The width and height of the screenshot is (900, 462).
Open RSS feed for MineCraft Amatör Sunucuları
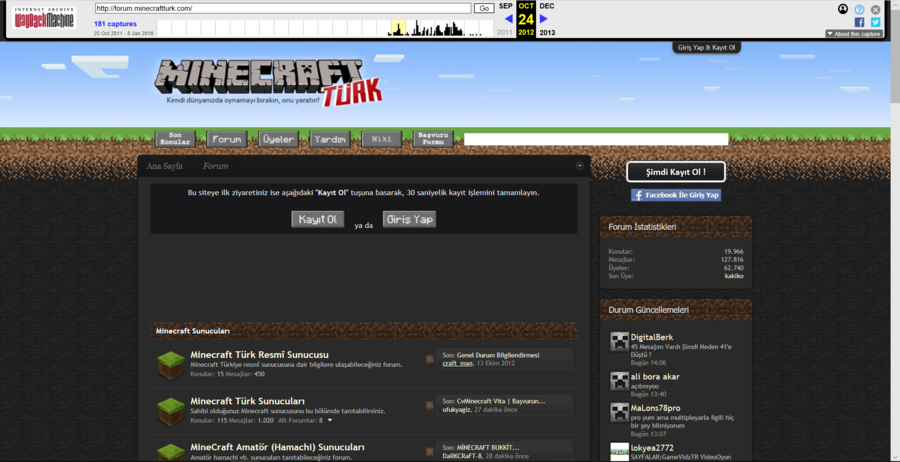coord(429,451)
